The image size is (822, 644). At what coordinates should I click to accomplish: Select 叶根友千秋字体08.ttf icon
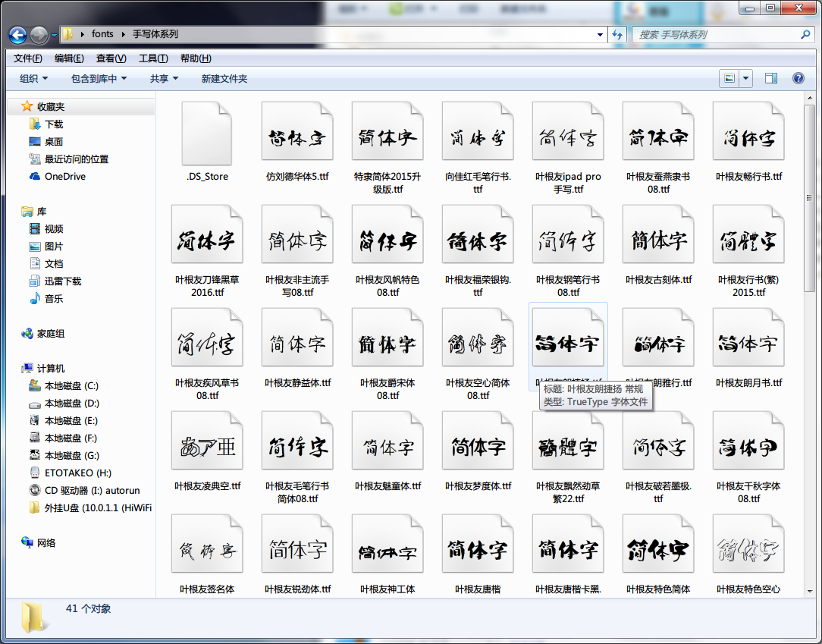click(748, 441)
